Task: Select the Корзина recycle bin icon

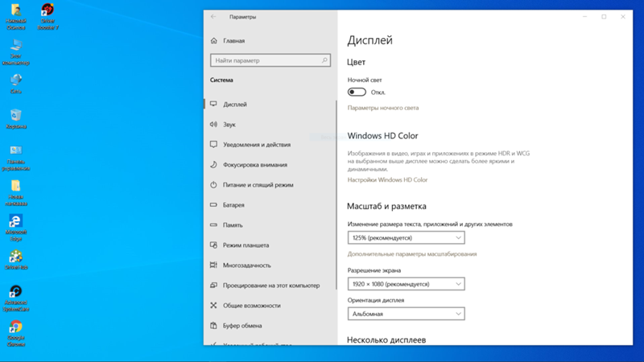Action: tap(16, 119)
